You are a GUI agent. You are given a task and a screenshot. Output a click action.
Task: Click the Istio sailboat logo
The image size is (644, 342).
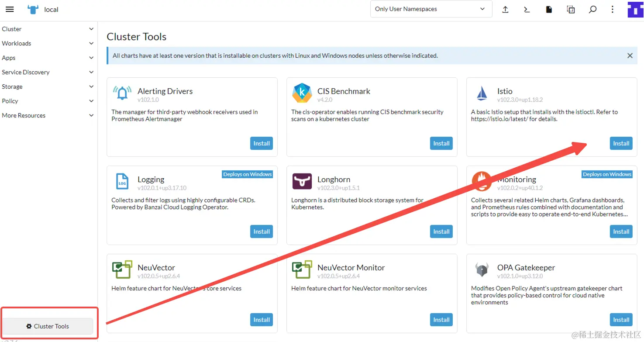(482, 93)
